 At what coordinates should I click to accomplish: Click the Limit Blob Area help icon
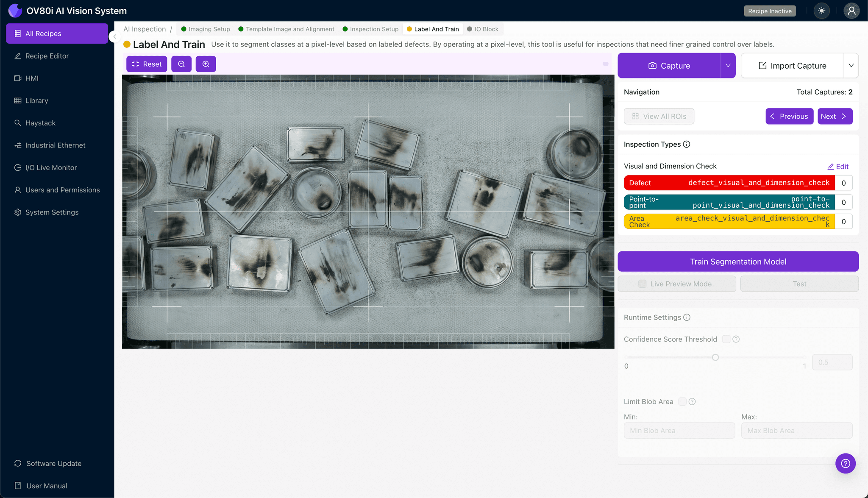pos(692,401)
